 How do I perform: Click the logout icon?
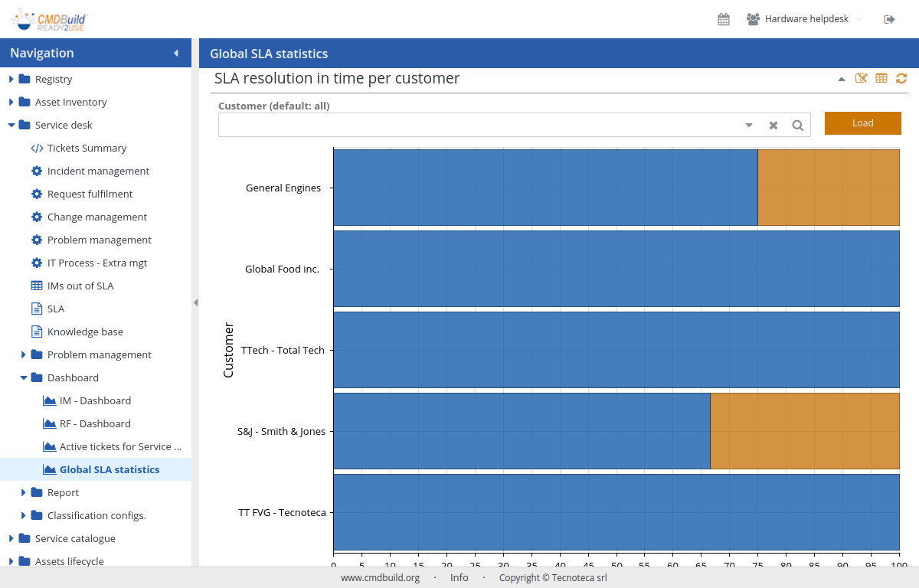coord(889,19)
